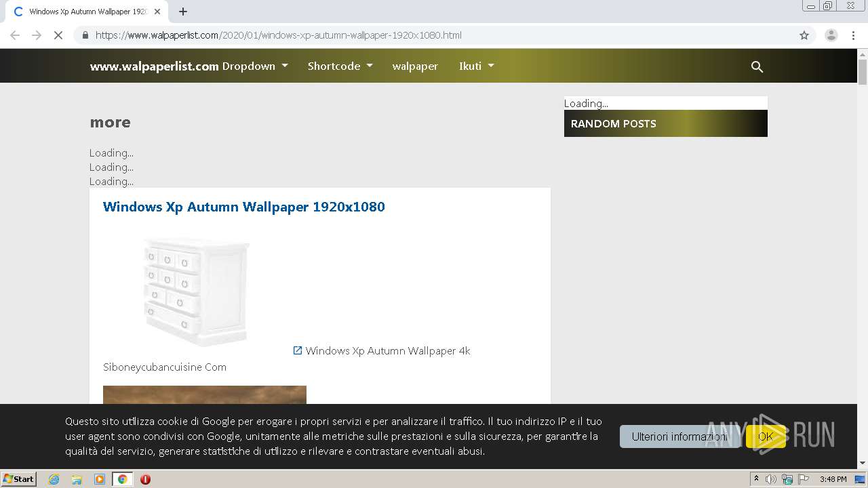Open Chrome three-dot menu
868x488 pixels.
pos(853,35)
